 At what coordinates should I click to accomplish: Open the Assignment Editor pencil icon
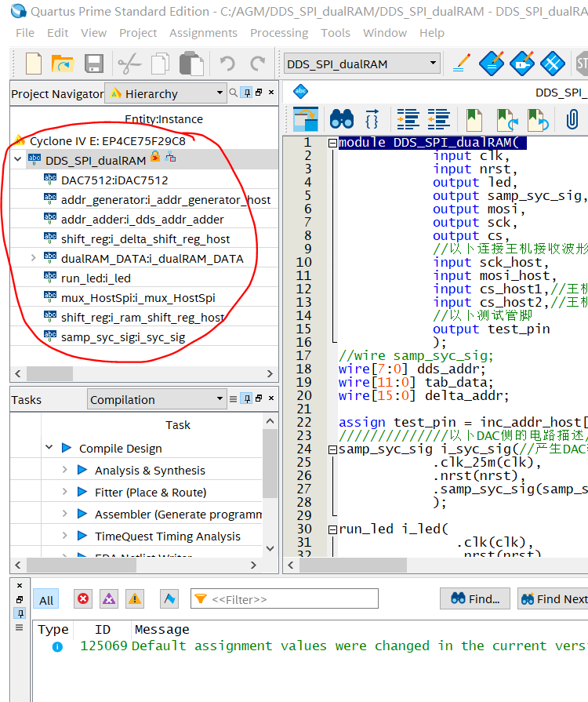462,64
